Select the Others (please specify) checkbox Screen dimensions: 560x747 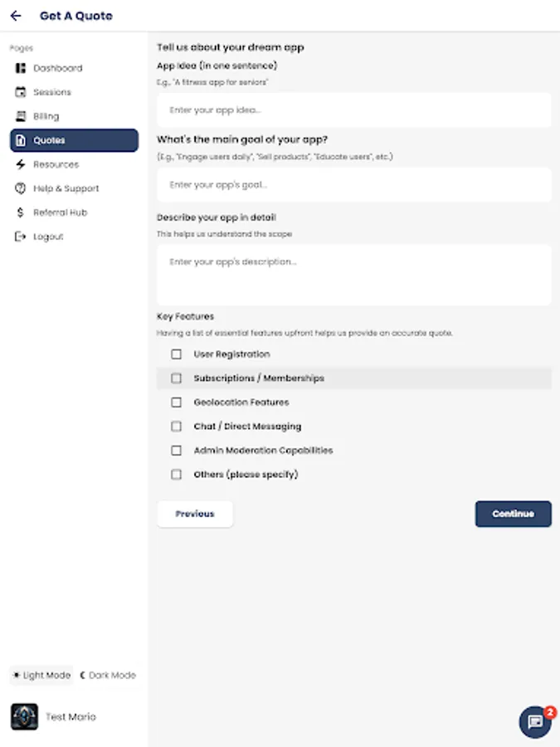tap(176, 474)
